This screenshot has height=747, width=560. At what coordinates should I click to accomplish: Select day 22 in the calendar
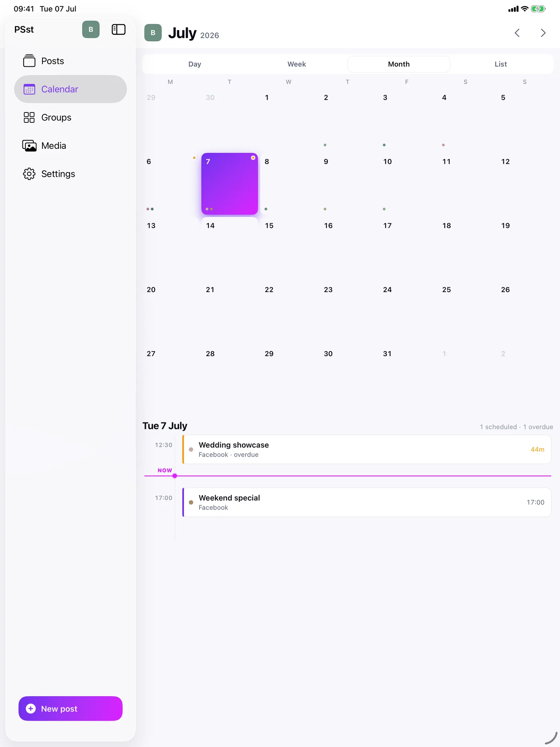coord(288,312)
